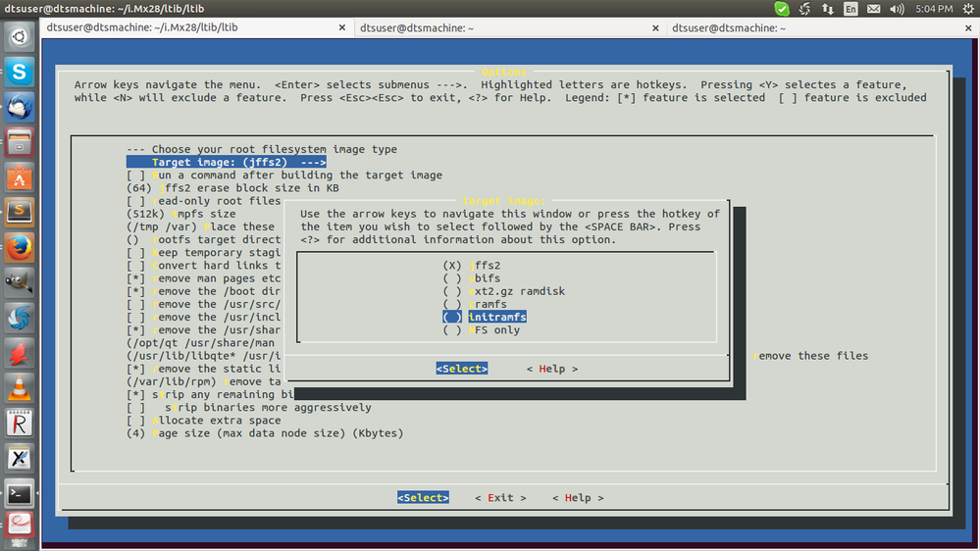Switch to the second dtsuser@dtsmachine terminal tab
The height and width of the screenshot is (551, 980).
click(x=510, y=27)
